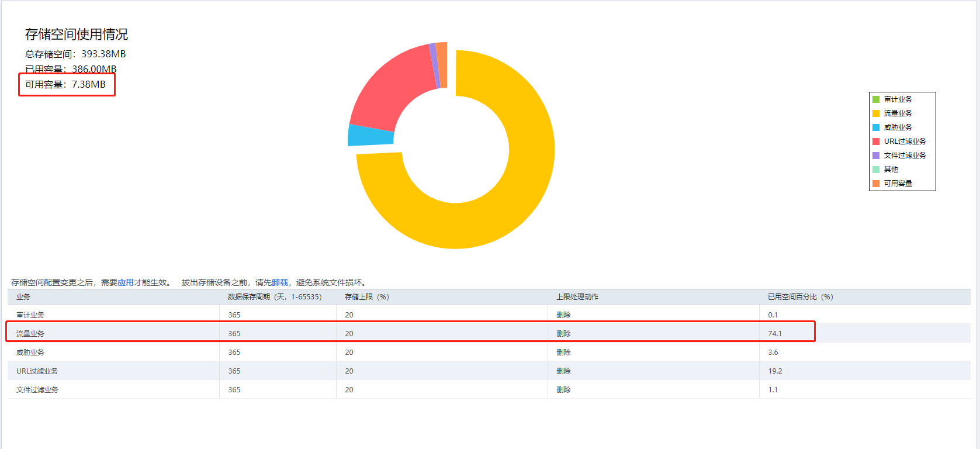The width and height of the screenshot is (980, 449).
Task: Select the red URL filtering chart segment
Action: (386, 88)
